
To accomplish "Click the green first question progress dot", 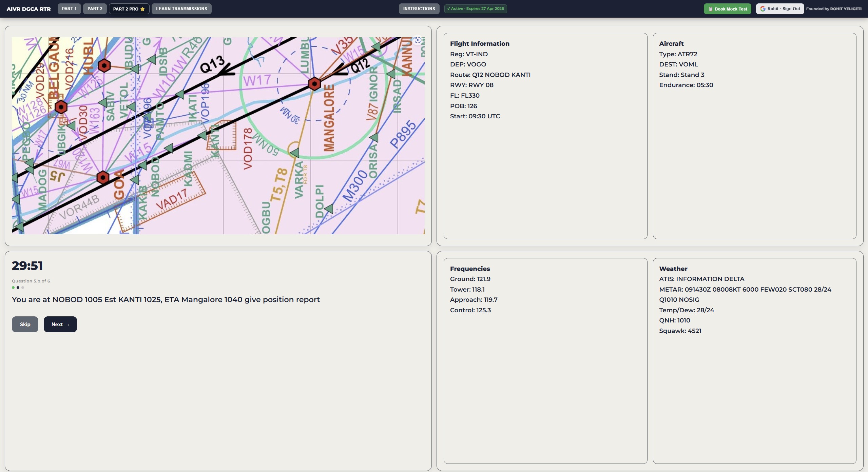I will point(13,287).
